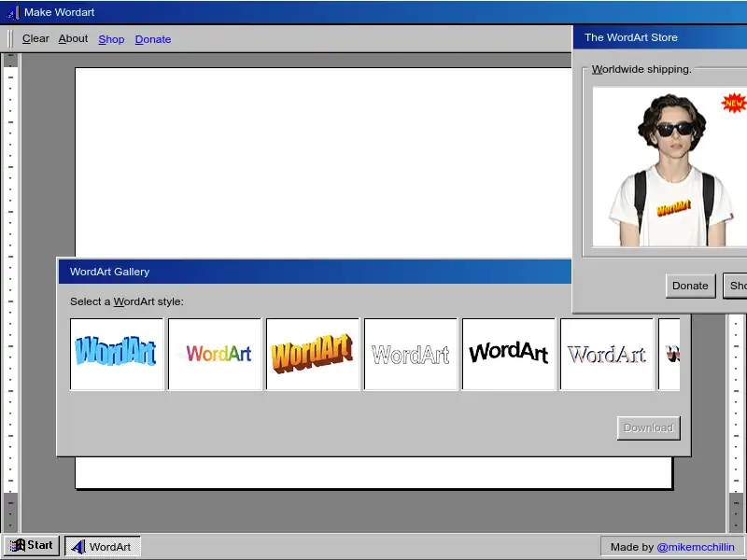Click the Clear menu item
The height and width of the screenshot is (560, 747).
point(35,38)
